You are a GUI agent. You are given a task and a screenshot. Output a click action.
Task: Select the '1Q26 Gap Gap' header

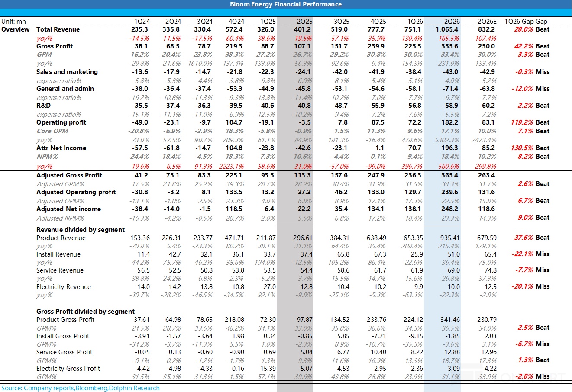526,22
